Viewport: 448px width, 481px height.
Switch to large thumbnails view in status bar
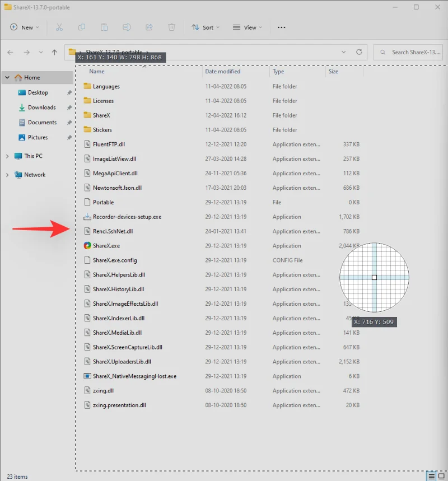(441, 476)
